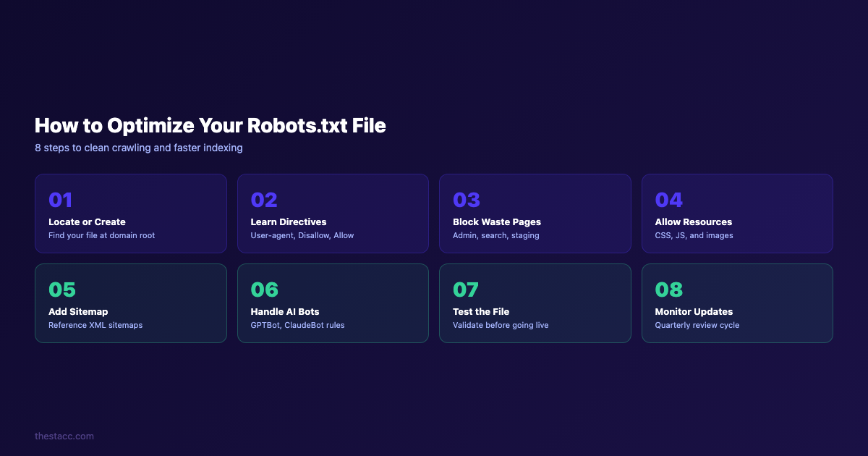Select the "Handle AI Bots" card
Screen dimensions: 868x456
pyautogui.click(x=333, y=303)
